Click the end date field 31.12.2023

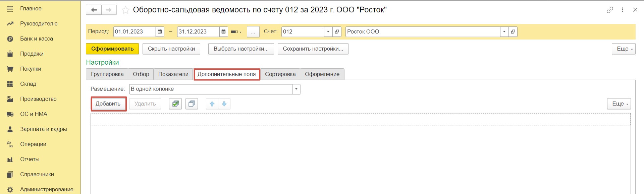tap(198, 32)
